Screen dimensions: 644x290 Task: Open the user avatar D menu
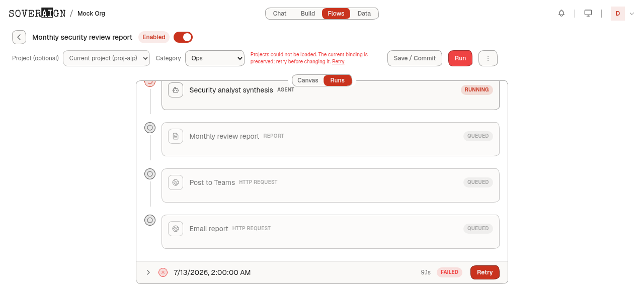click(618, 14)
